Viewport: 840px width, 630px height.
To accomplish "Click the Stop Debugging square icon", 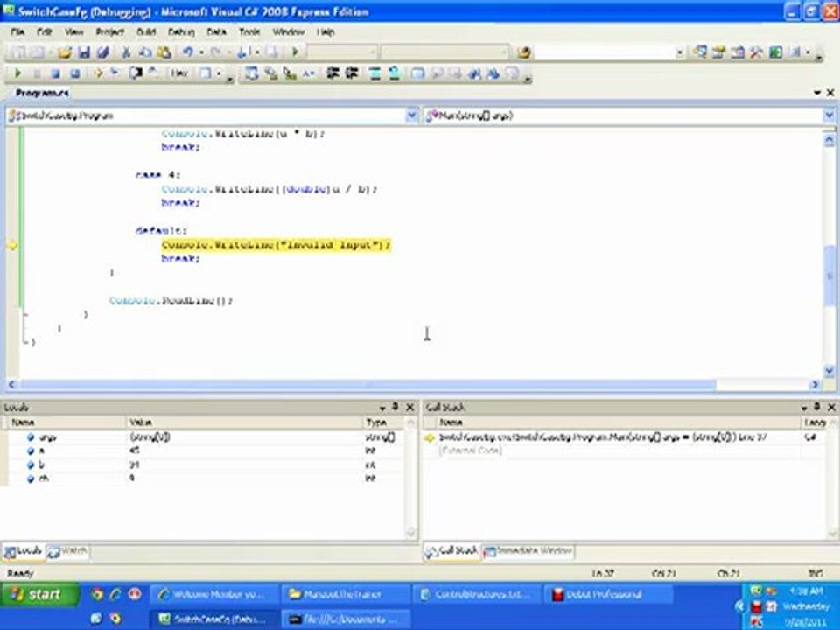I will [x=55, y=74].
